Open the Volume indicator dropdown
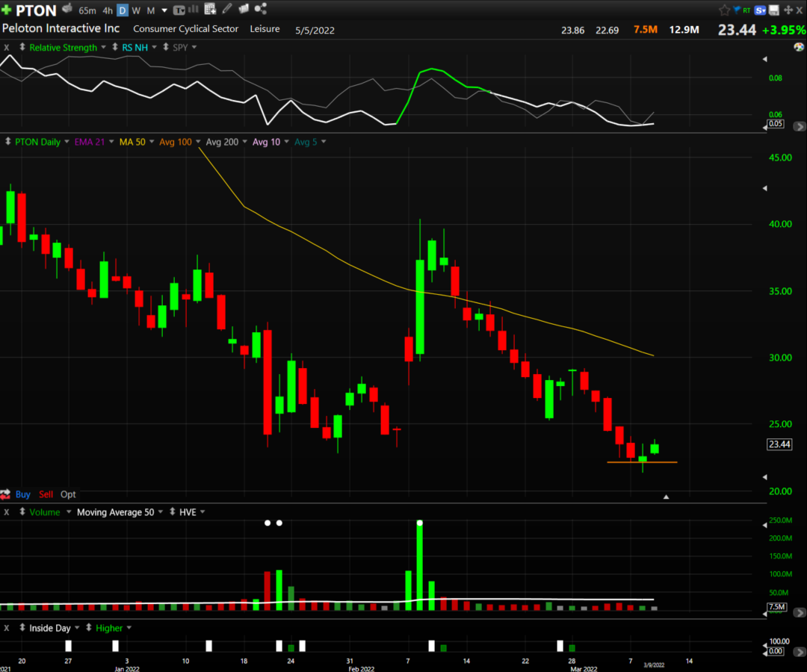807x672 pixels. (69, 512)
